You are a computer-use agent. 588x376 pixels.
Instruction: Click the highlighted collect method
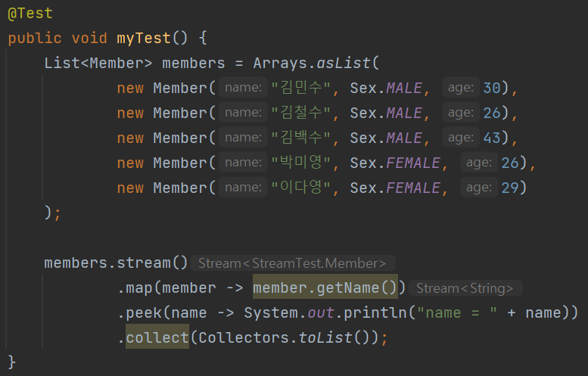click(157, 338)
